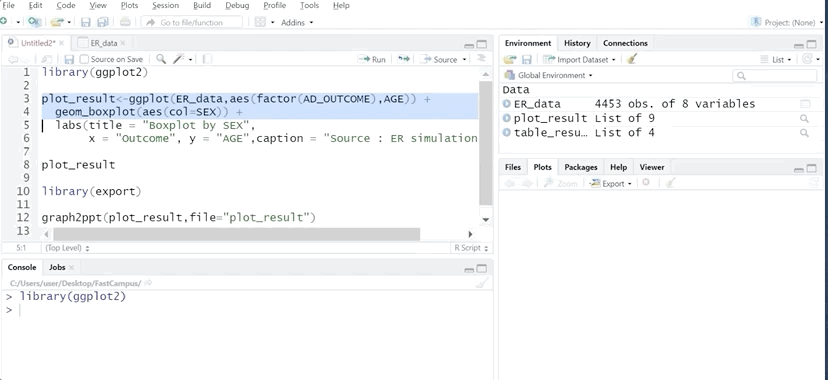Click the editor scrollbar down arrow
Image resolution: width=828 pixels, height=380 pixels.
click(x=485, y=220)
